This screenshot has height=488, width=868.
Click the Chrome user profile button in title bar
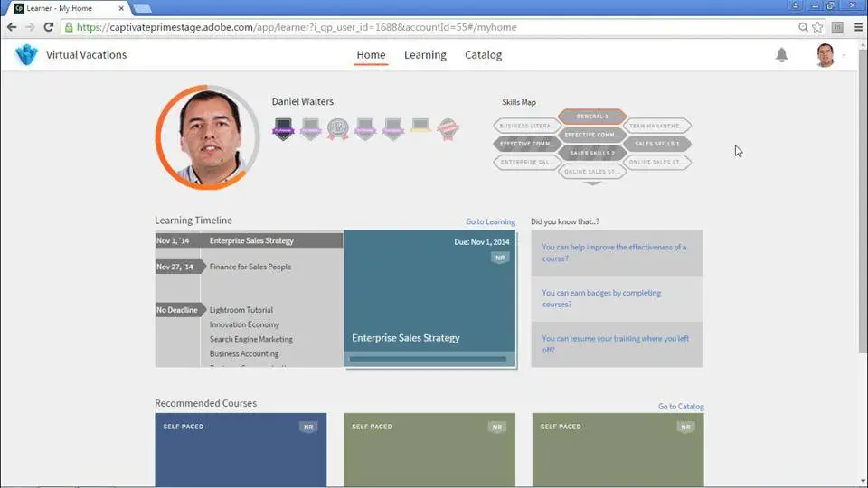(x=796, y=5)
